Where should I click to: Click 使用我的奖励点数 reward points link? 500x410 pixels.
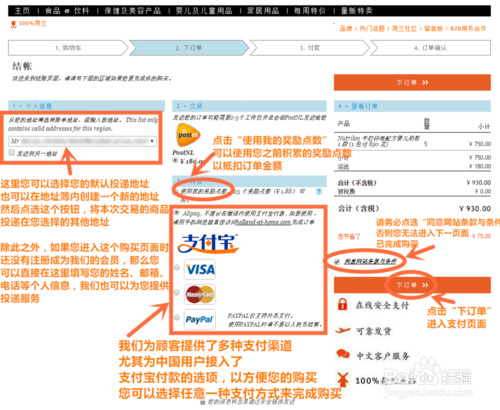(204, 191)
